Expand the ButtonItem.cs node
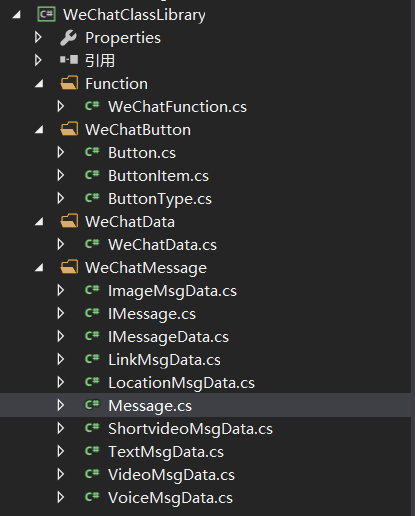 pos(61,175)
